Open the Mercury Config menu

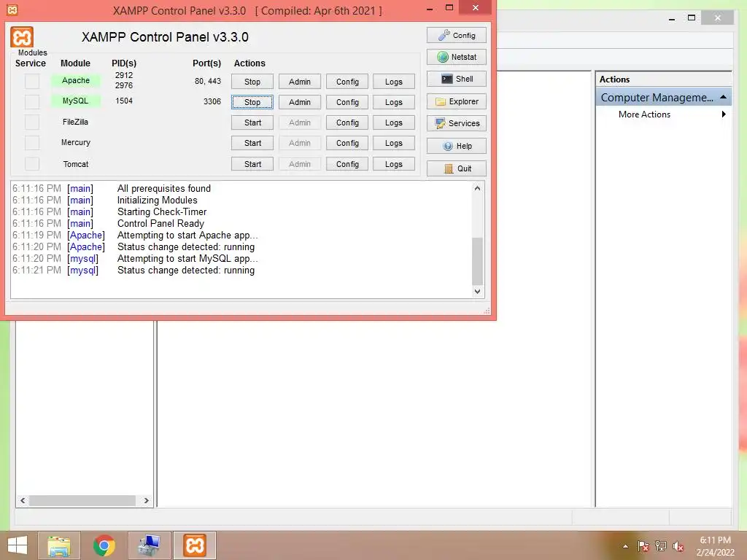(x=347, y=143)
